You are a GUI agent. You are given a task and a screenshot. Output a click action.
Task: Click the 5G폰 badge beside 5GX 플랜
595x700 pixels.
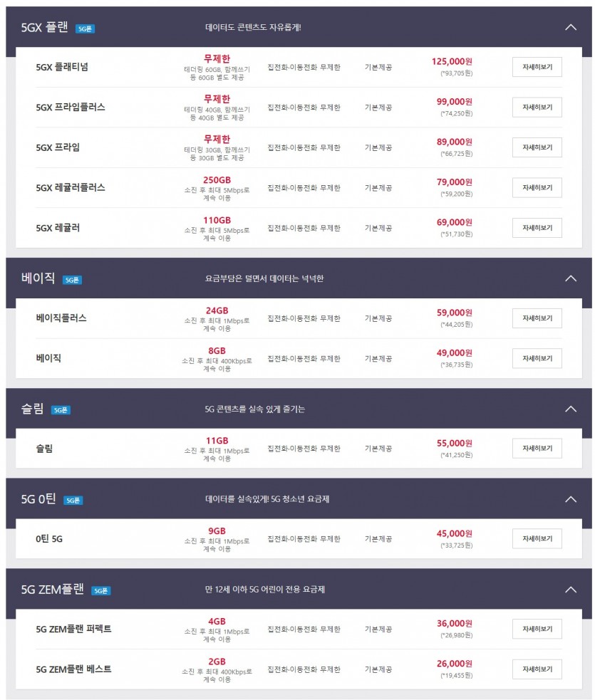[86, 28]
